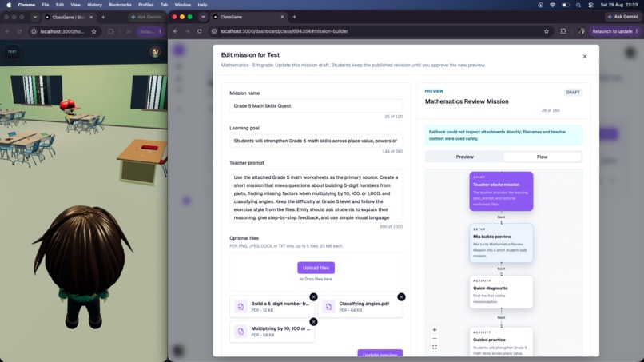Fit the flow diagram to view

435,347
